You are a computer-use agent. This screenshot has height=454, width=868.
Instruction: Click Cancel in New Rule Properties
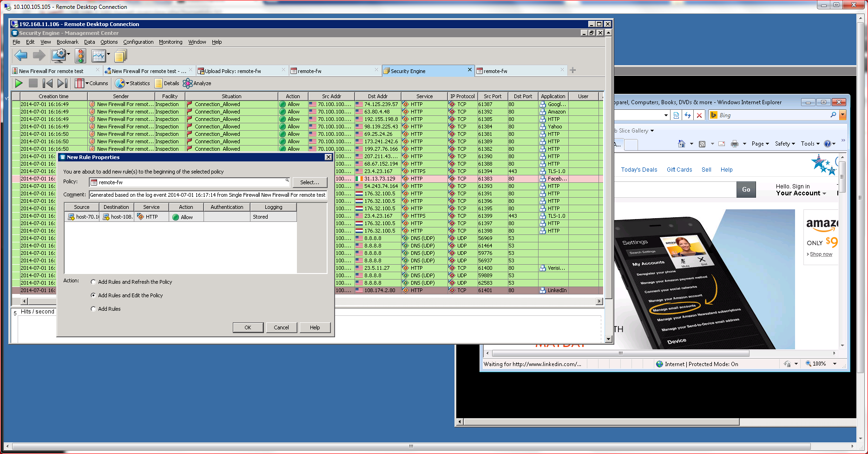point(281,327)
